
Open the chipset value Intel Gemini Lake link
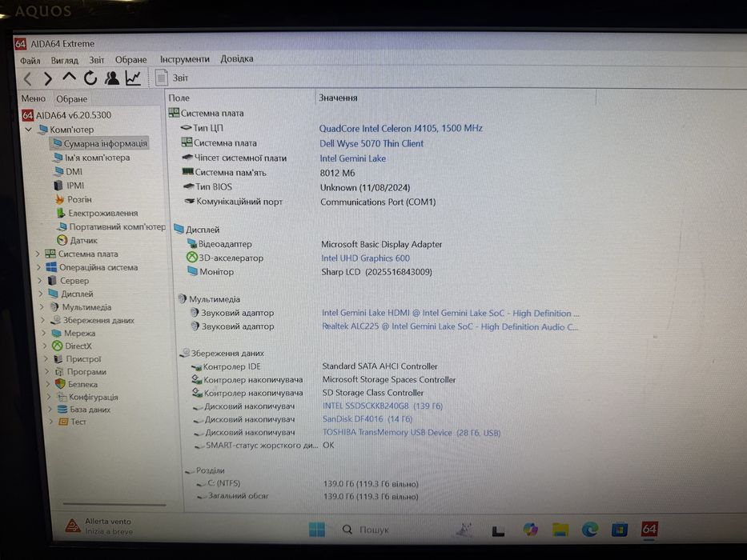(353, 158)
